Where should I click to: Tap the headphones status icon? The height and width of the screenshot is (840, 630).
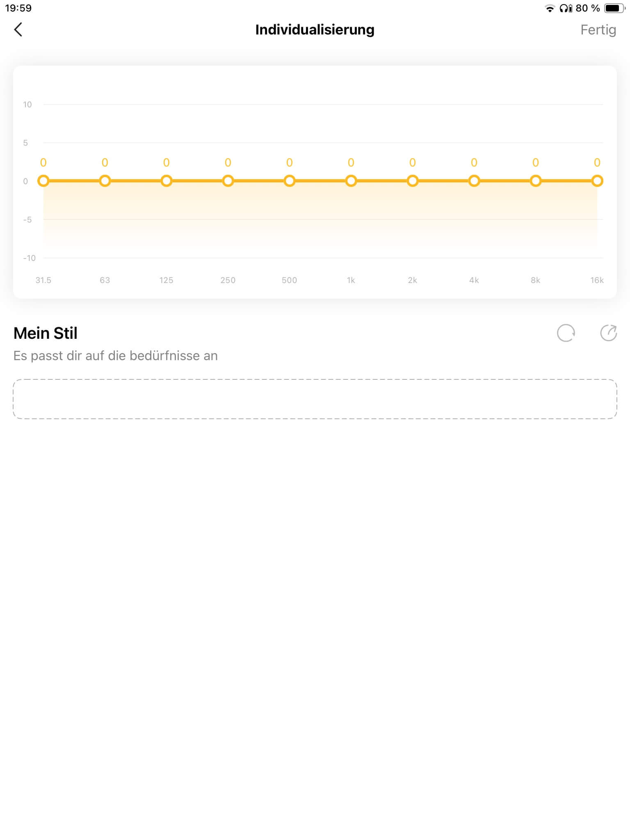coord(566,8)
